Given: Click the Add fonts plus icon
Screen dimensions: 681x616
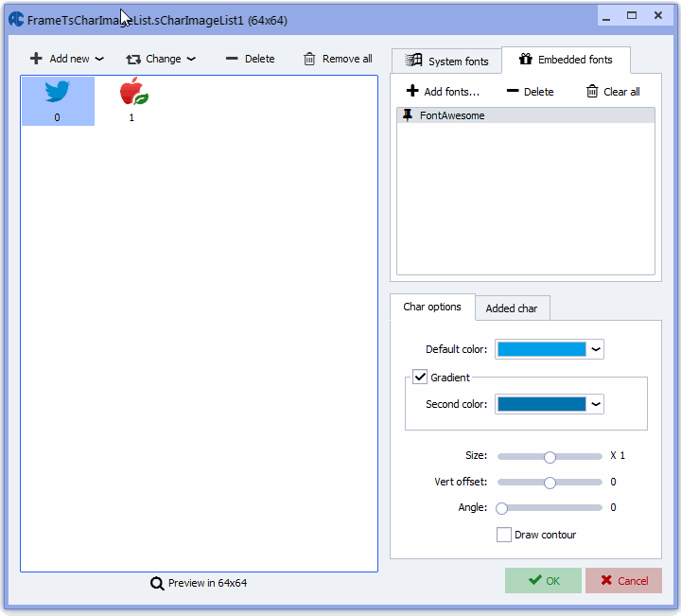Looking at the screenshot, I should [x=412, y=91].
